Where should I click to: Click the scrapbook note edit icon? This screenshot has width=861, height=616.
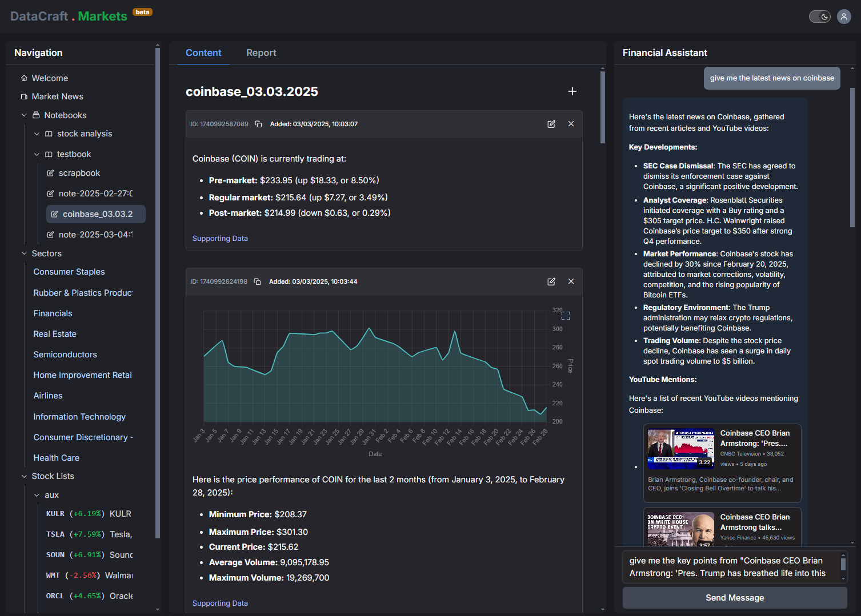click(x=50, y=173)
